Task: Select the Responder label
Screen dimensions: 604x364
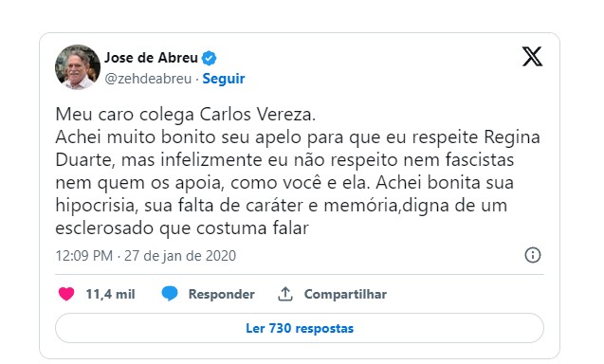Action: tap(222, 294)
